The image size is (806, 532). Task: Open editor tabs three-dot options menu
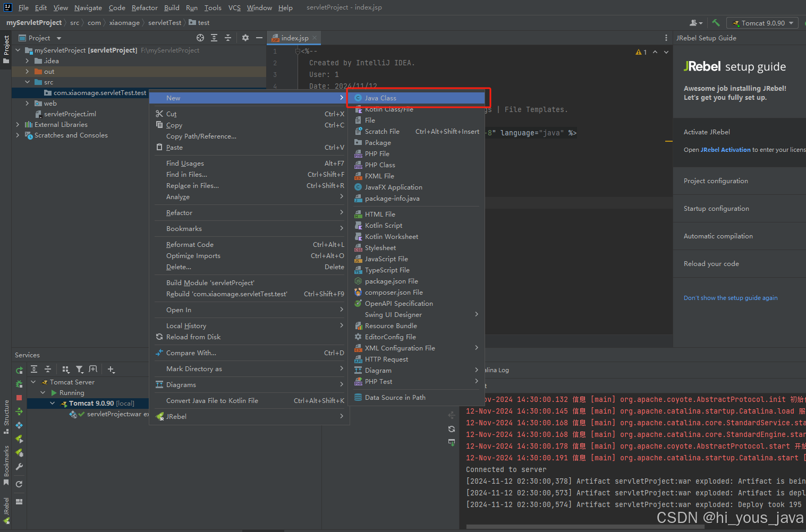666,38
